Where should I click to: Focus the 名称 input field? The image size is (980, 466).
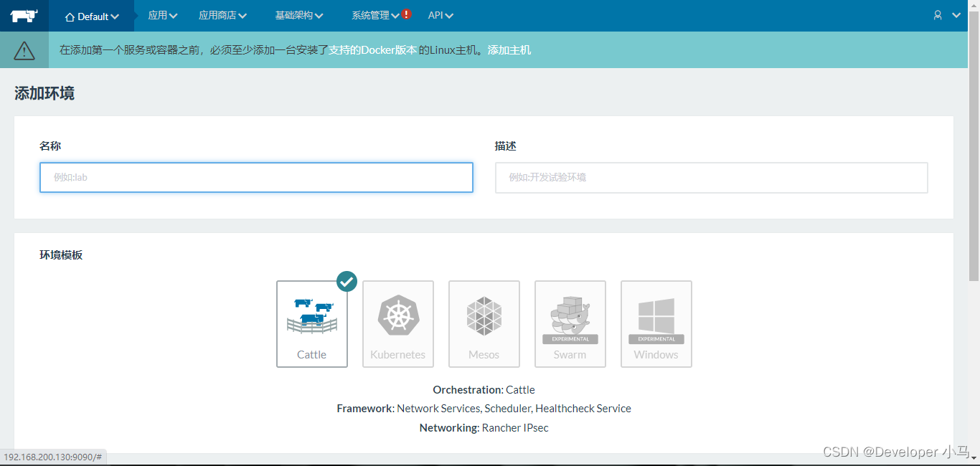(256, 177)
